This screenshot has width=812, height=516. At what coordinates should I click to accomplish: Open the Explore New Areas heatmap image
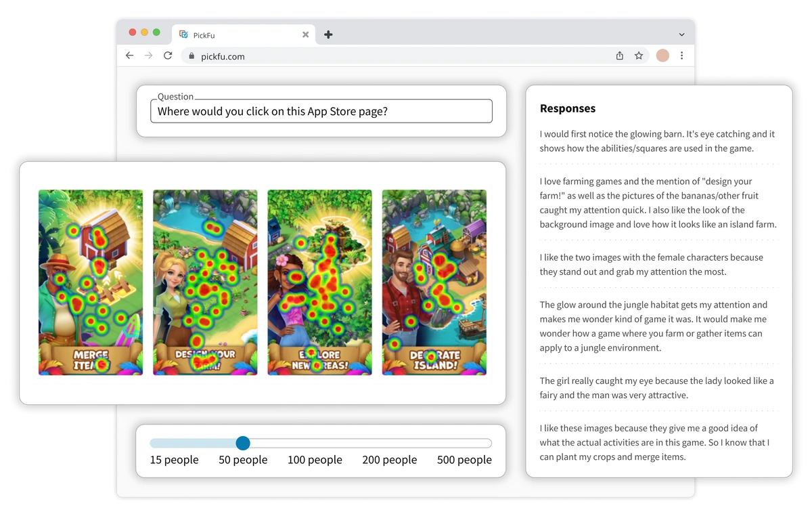click(319, 282)
